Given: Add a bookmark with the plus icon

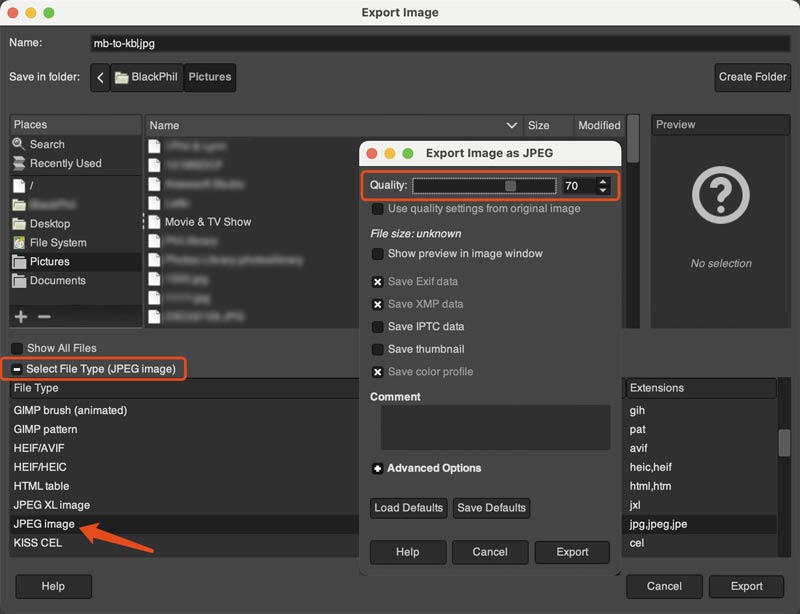Looking at the screenshot, I should click(20, 316).
